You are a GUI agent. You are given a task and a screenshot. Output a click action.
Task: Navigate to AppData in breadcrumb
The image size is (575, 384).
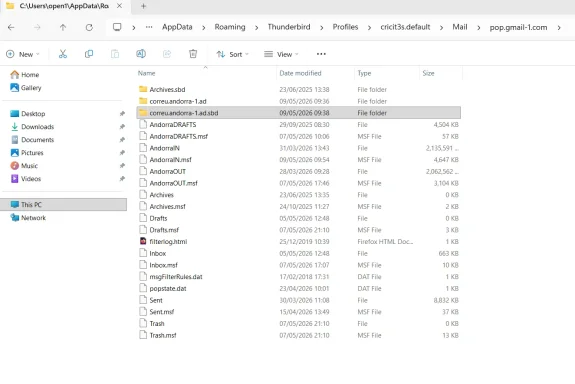coord(177,27)
